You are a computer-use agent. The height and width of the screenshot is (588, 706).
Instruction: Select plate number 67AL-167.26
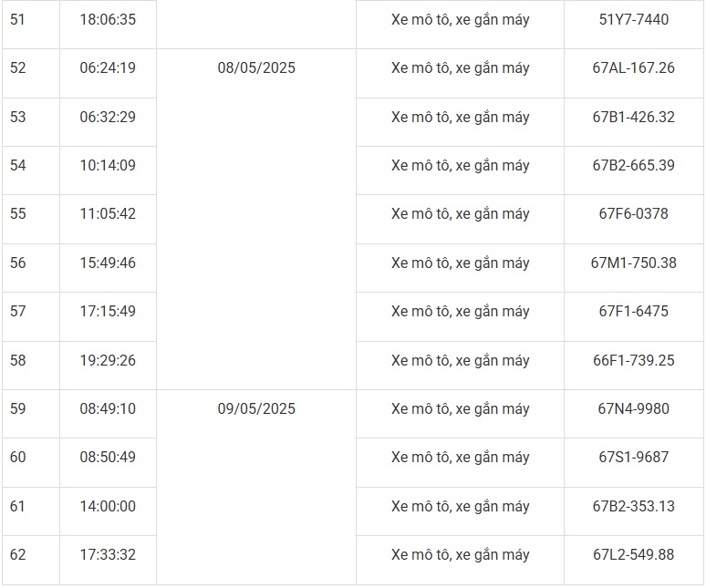coord(633,68)
